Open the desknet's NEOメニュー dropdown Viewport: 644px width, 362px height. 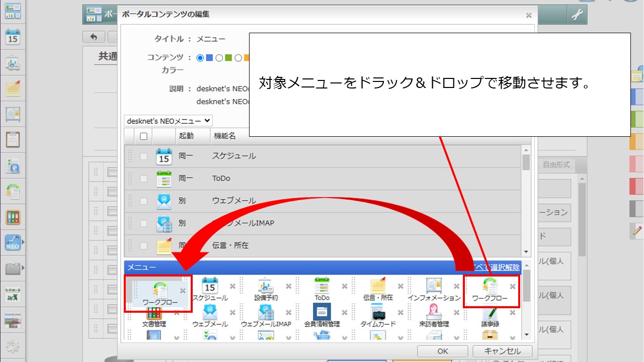coord(169,121)
